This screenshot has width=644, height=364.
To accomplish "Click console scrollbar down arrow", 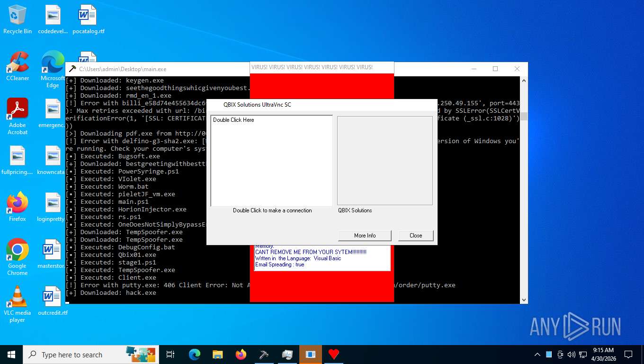I will coord(524,300).
